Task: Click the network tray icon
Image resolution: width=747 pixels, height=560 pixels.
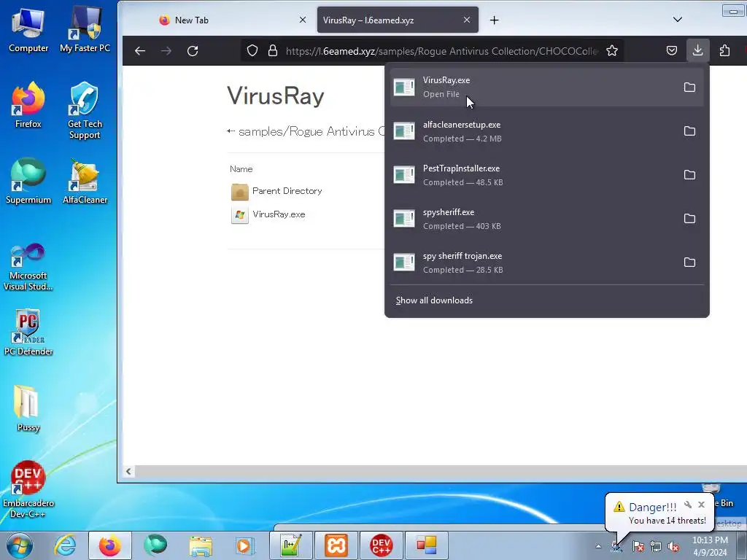Action: [656, 547]
